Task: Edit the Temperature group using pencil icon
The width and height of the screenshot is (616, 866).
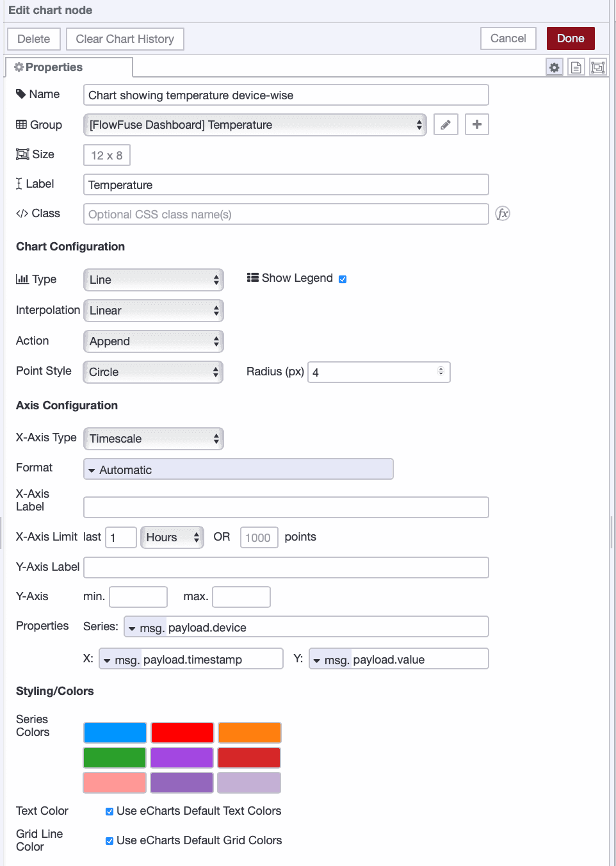Action: 446,124
